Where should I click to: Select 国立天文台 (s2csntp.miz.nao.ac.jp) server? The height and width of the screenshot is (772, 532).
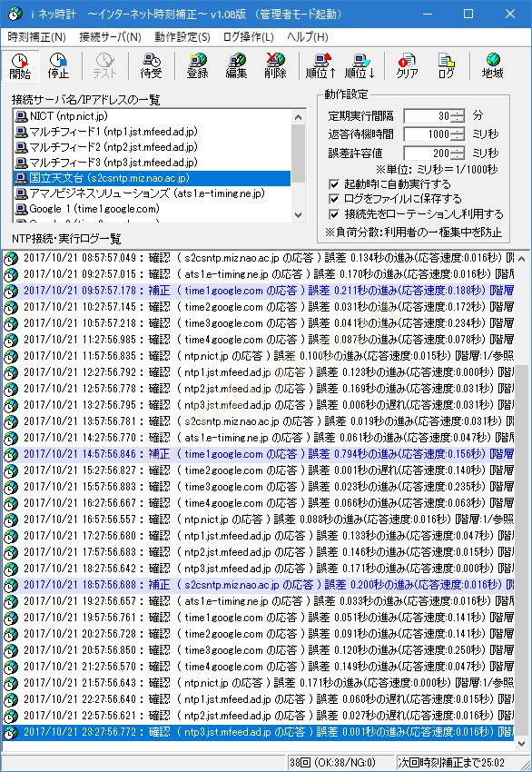tap(153, 178)
